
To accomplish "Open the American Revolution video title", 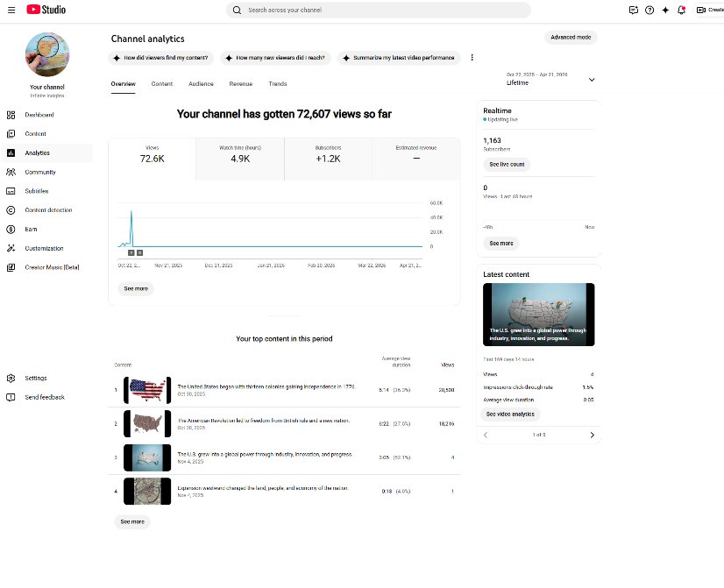I will (264, 421).
